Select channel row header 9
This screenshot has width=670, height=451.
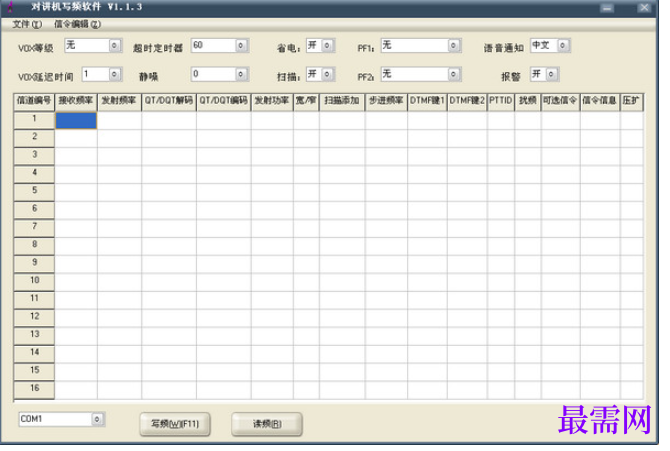click(x=34, y=264)
